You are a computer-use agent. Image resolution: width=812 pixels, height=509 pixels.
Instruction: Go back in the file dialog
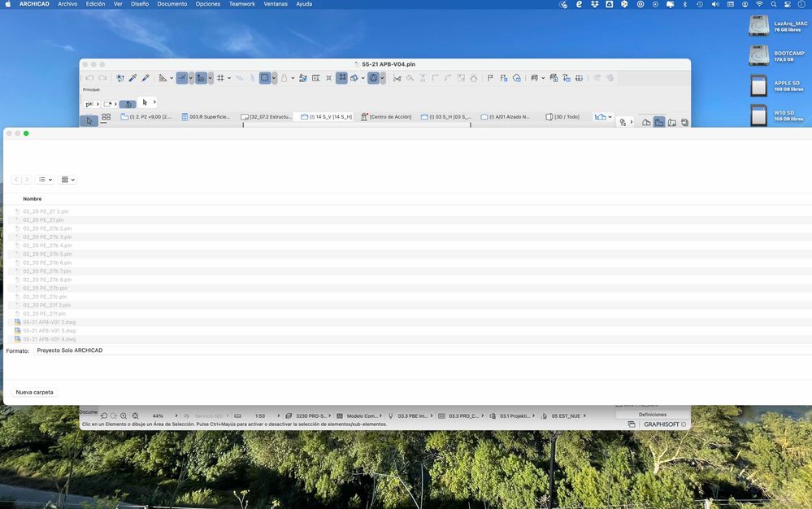(16, 180)
